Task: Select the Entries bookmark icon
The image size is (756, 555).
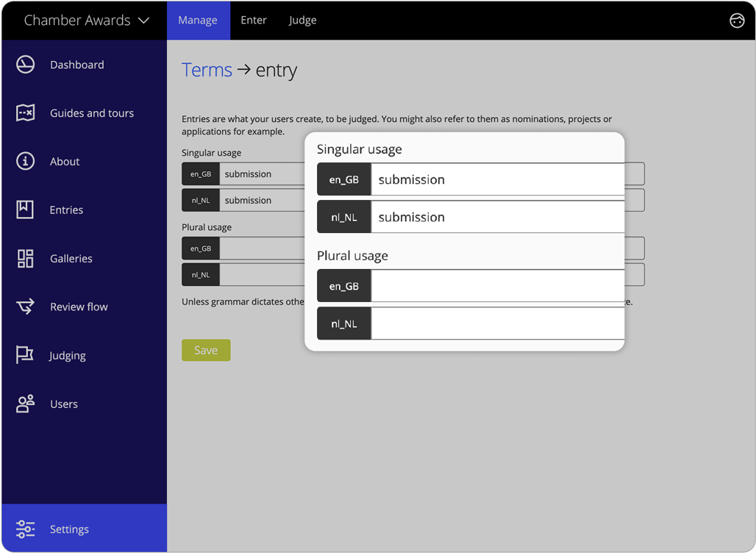Action: point(25,210)
